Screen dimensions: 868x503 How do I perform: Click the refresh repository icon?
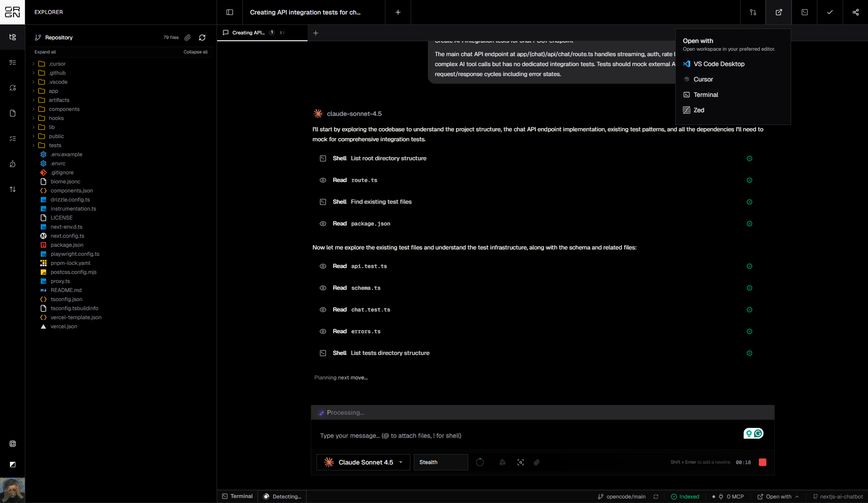tap(202, 38)
